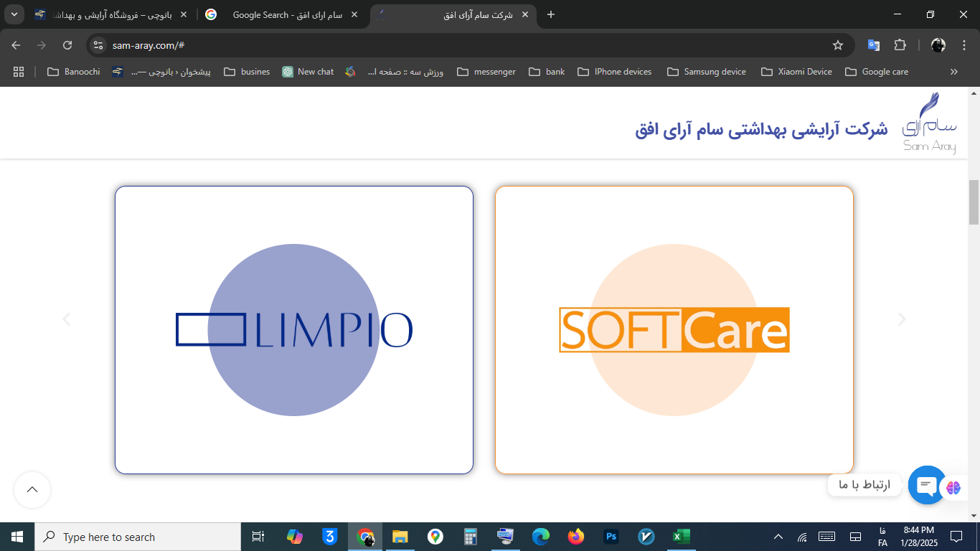The height and width of the screenshot is (551, 980).
Task: Open Task View on taskbar
Action: pyautogui.click(x=258, y=537)
